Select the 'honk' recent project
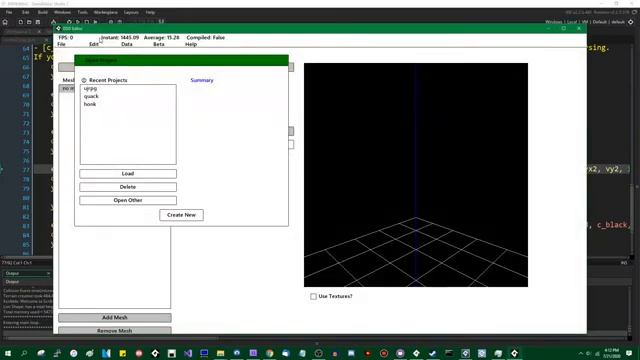This screenshot has width=640, height=360. [90, 104]
